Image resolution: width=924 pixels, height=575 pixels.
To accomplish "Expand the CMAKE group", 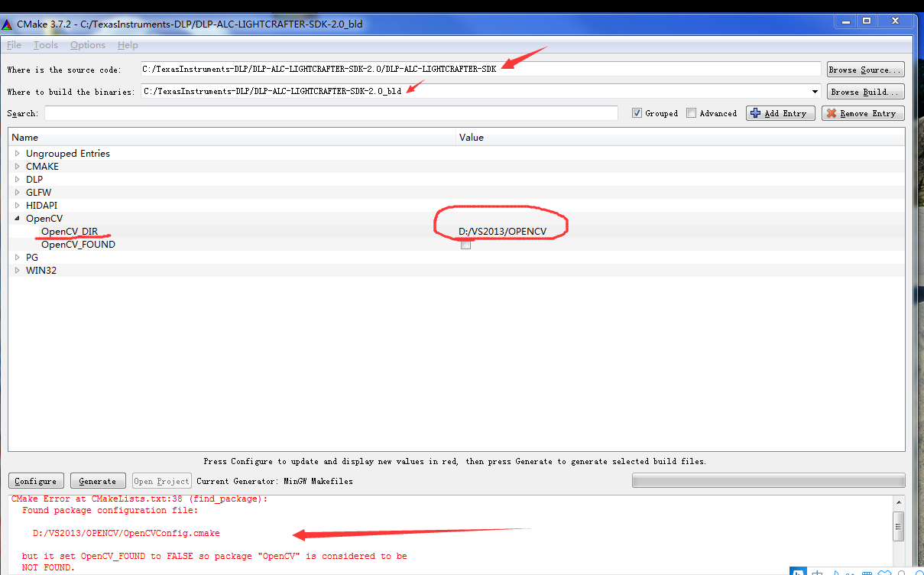I will click(18, 167).
